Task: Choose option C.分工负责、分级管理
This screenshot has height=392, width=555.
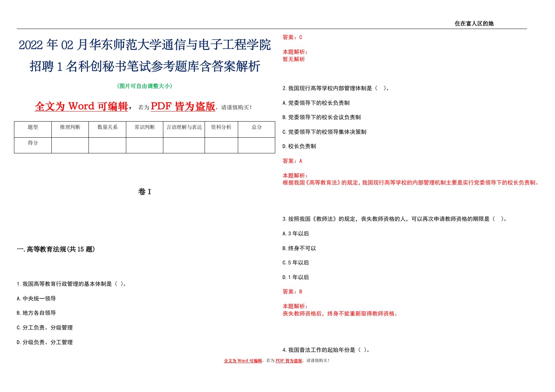Action: [45, 328]
